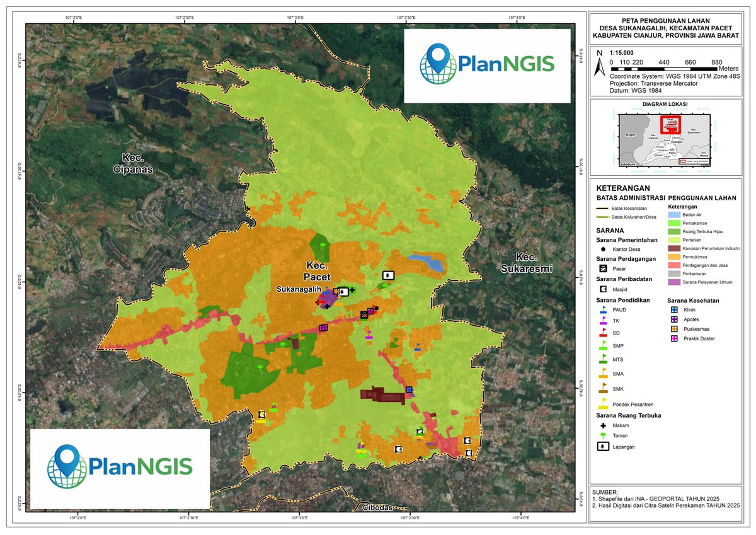
Task: Click the 'Projection: Transverse Mercator' text
Action: pos(654,83)
